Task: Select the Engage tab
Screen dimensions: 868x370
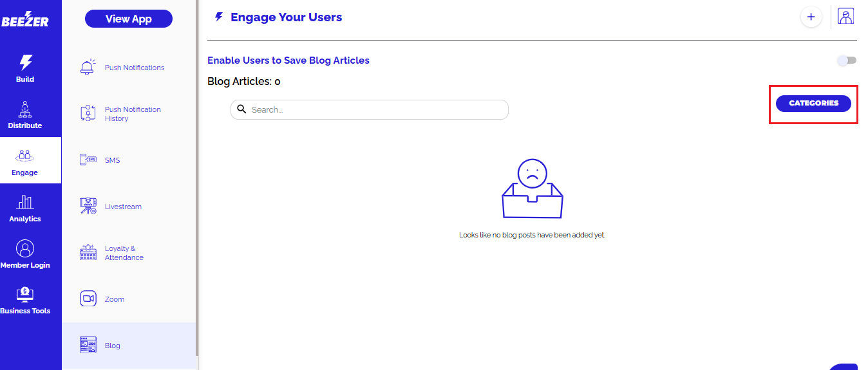Action: [x=25, y=161]
